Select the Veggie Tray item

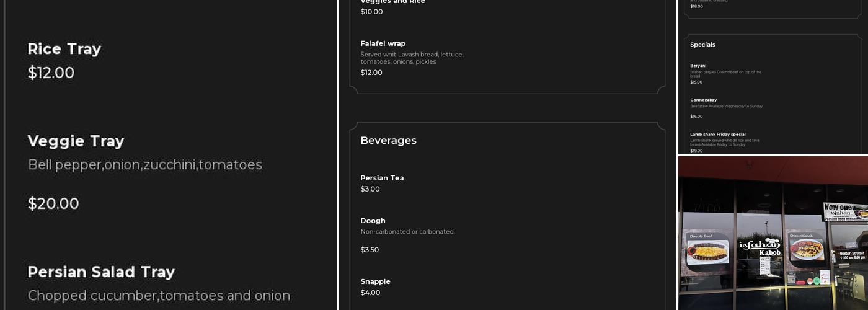click(76, 141)
